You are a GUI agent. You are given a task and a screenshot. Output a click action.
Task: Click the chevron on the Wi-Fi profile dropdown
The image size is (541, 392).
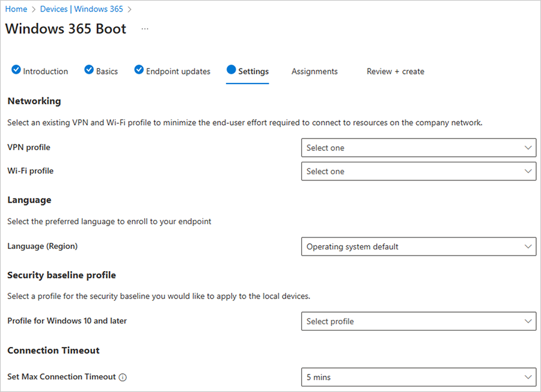528,171
